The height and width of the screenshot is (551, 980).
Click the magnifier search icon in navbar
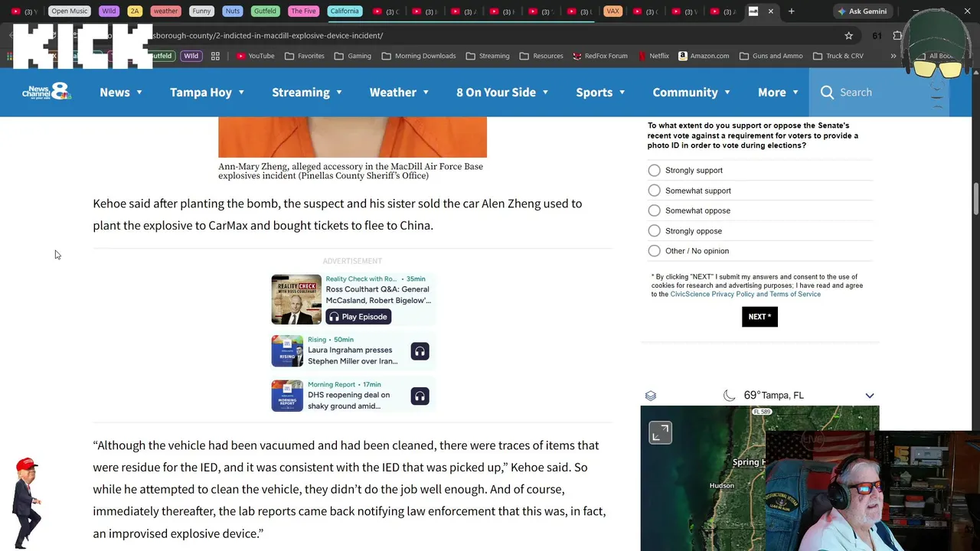pyautogui.click(x=827, y=92)
